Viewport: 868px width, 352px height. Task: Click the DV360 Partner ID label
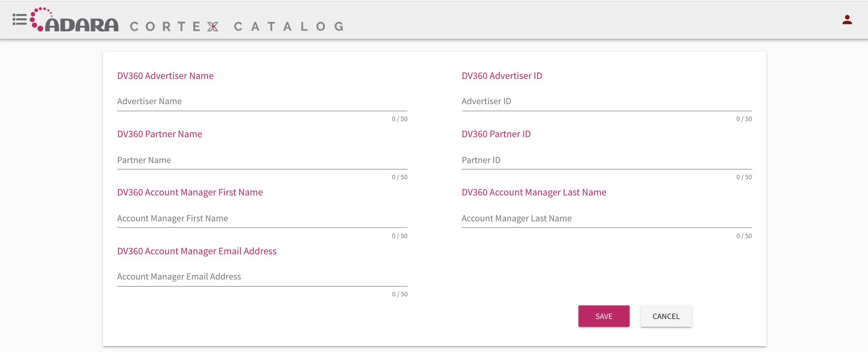(x=496, y=134)
